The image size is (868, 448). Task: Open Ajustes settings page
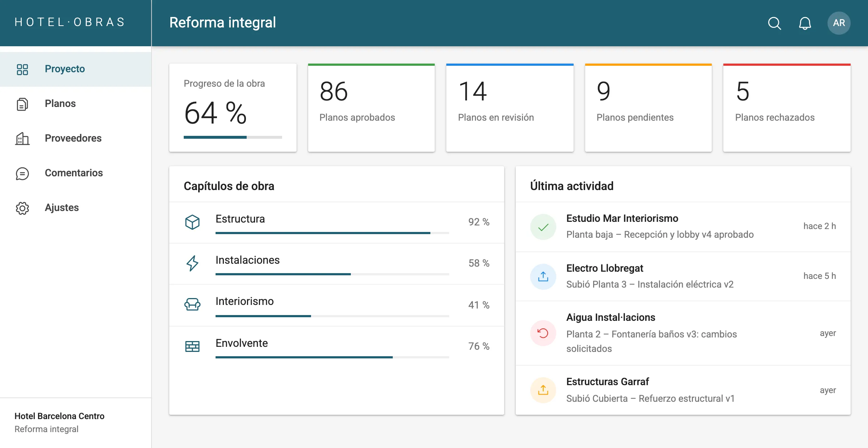(x=76, y=208)
